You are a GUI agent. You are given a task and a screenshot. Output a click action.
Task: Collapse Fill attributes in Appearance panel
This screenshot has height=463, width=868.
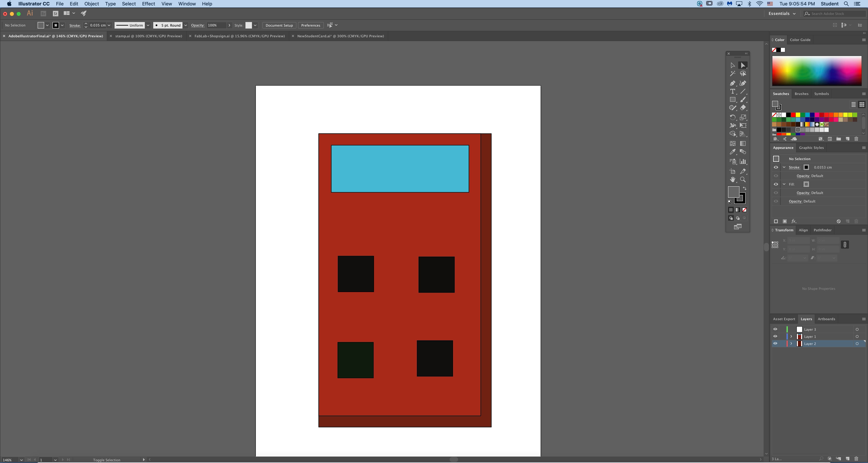click(x=784, y=184)
